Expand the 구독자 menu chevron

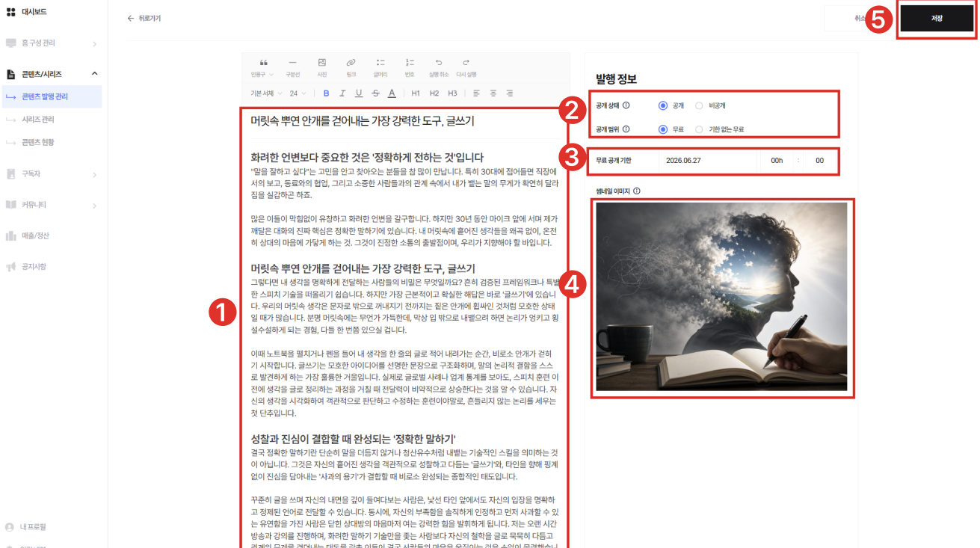tap(95, 175)
